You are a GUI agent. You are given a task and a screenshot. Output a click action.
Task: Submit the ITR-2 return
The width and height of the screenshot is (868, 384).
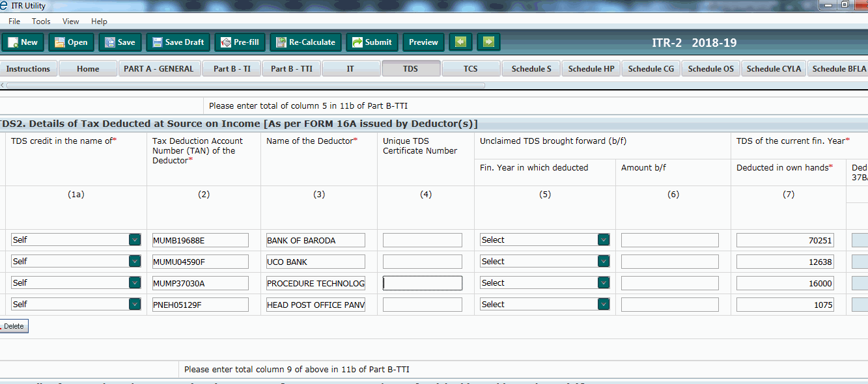(x=372, y=41)
